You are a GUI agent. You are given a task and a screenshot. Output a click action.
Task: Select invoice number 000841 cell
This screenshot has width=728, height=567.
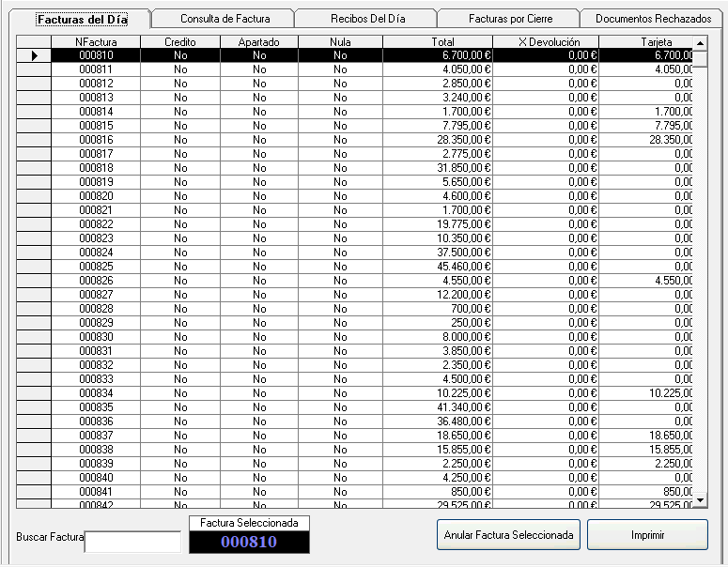point(96,492)
